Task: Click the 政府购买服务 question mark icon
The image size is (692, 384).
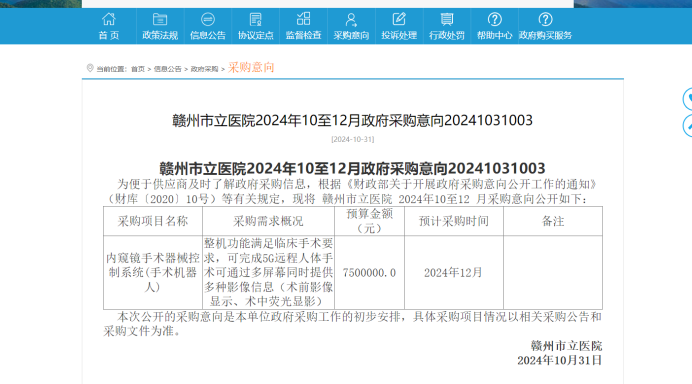Action: [545, 19]
